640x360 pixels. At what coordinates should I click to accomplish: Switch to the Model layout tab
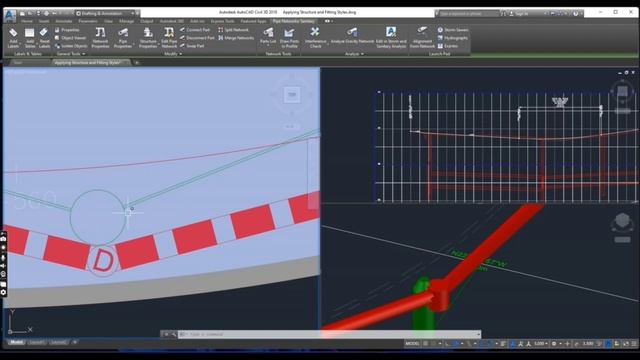16,342
